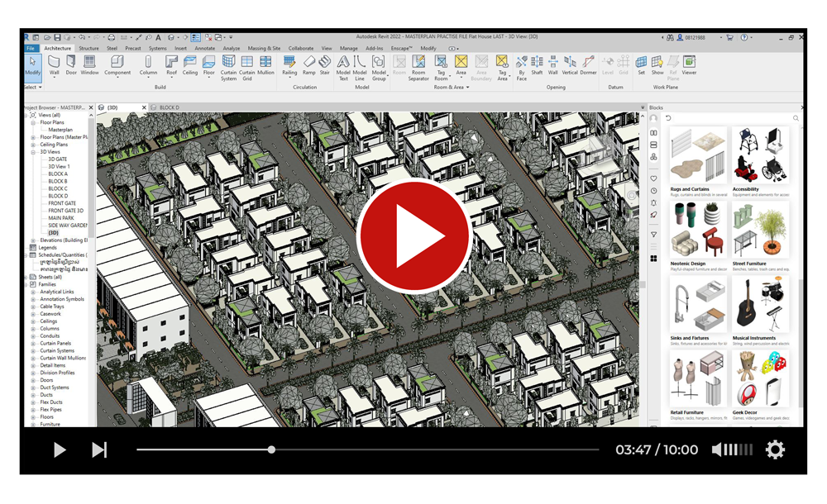Expand the Elevations node in Project Browser
827x504 pixels.
click(33, 240)
